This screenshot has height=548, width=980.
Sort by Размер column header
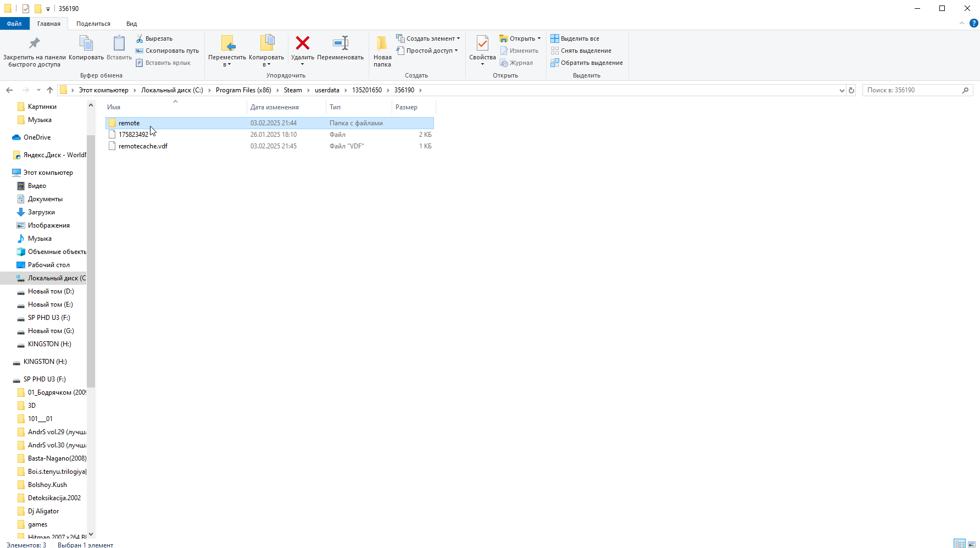click(x=414, y=107)
